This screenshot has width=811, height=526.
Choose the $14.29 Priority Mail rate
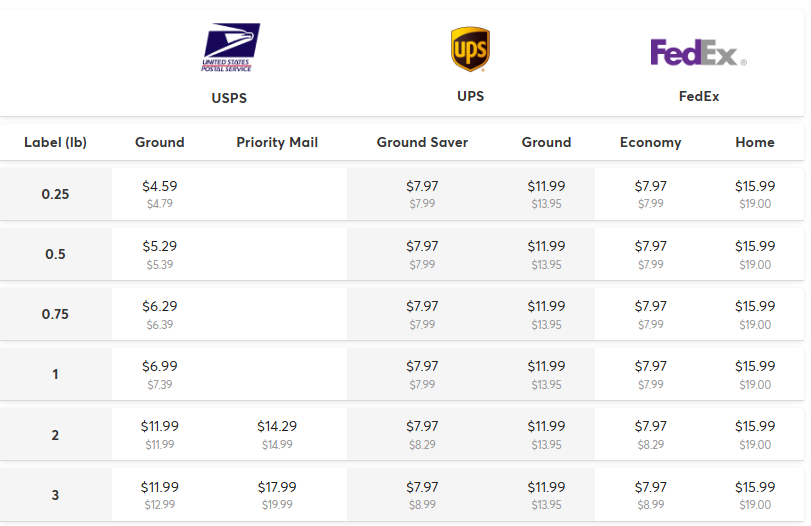click(277, 426)
